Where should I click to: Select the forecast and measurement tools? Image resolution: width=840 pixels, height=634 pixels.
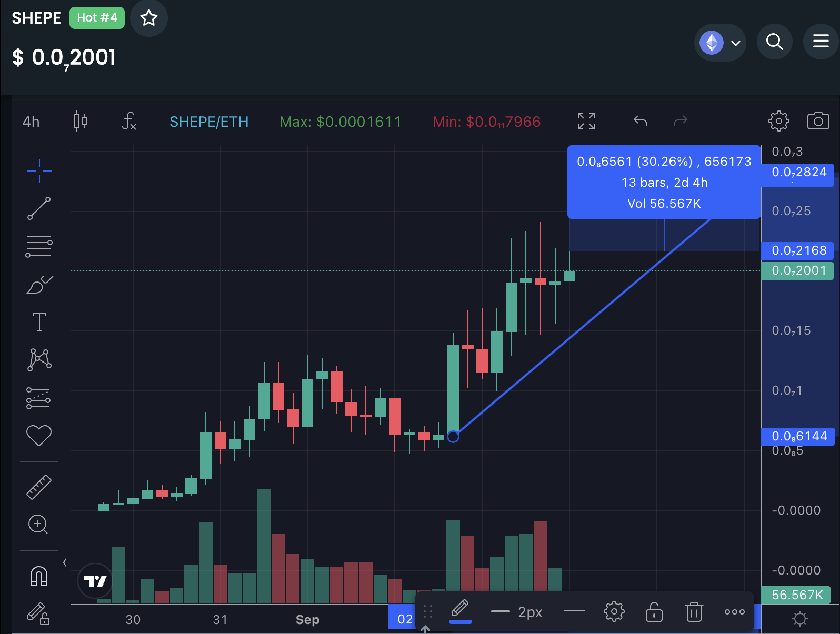[38, 398]
